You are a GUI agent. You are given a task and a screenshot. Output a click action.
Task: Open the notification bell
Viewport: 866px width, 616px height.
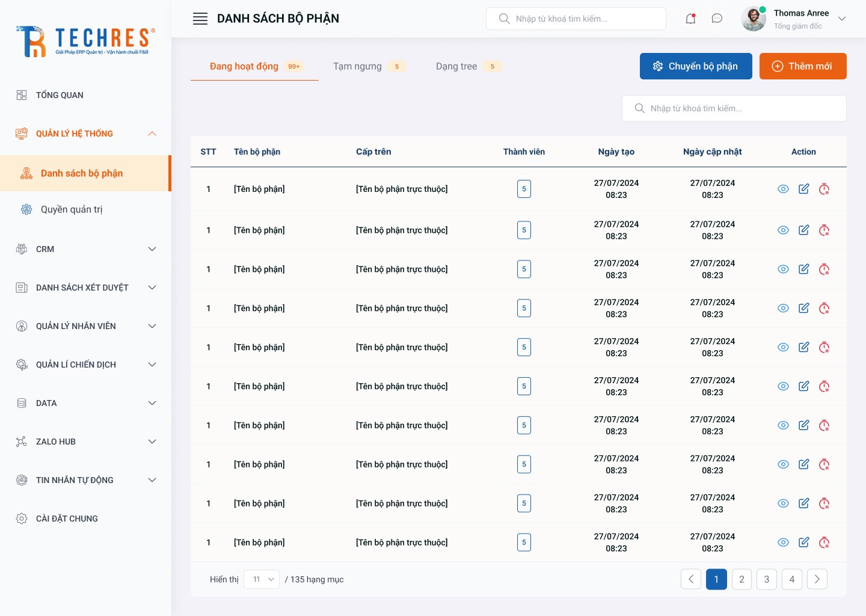pyautogui.click(x=690, y=19)
